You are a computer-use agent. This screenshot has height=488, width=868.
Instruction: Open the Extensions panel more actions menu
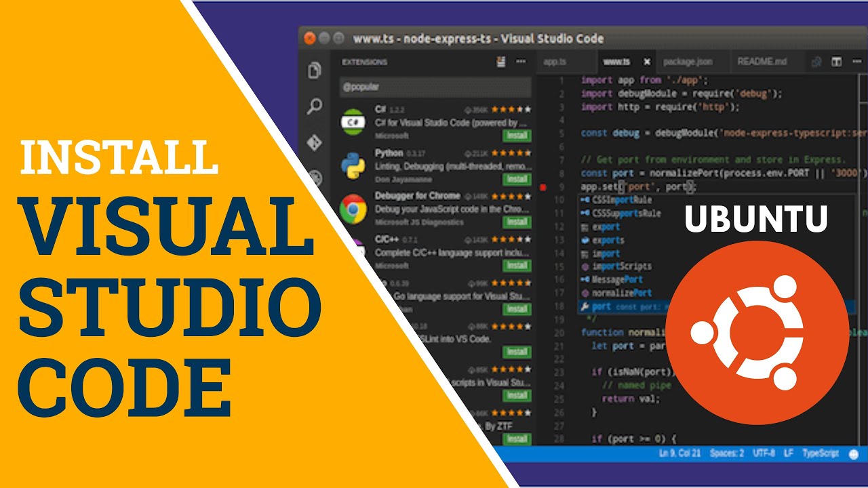(521, 62)
